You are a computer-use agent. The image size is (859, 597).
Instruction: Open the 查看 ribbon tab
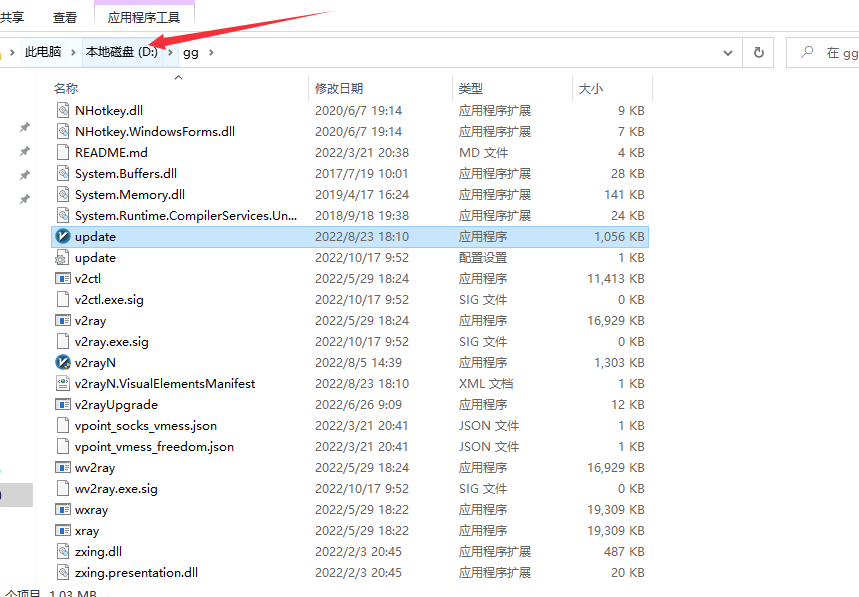(65, 18)
